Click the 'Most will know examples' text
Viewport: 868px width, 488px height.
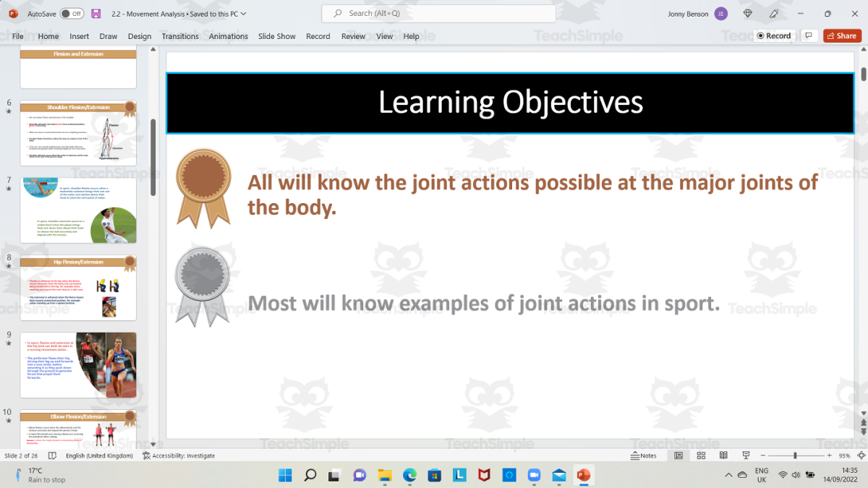(484, 303)
